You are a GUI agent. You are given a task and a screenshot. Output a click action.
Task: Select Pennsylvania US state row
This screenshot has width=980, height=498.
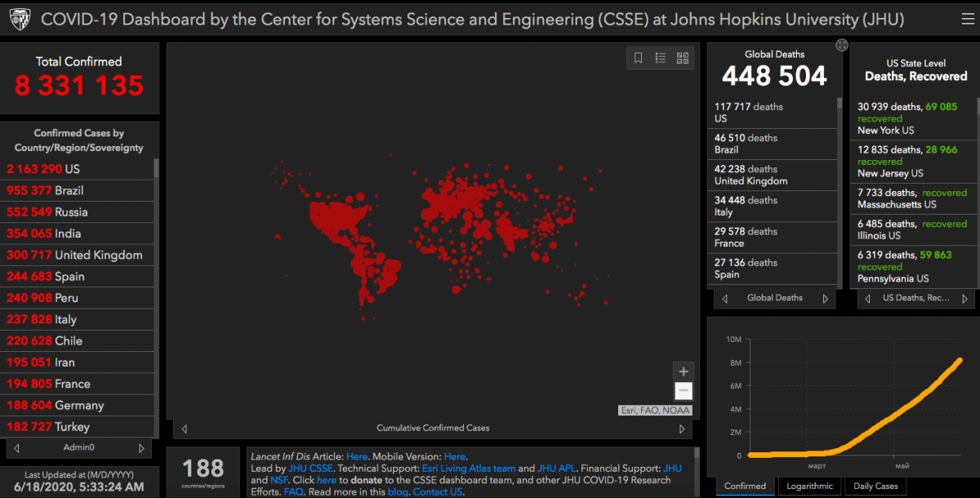pyautogui.click(x=912, y=266)
